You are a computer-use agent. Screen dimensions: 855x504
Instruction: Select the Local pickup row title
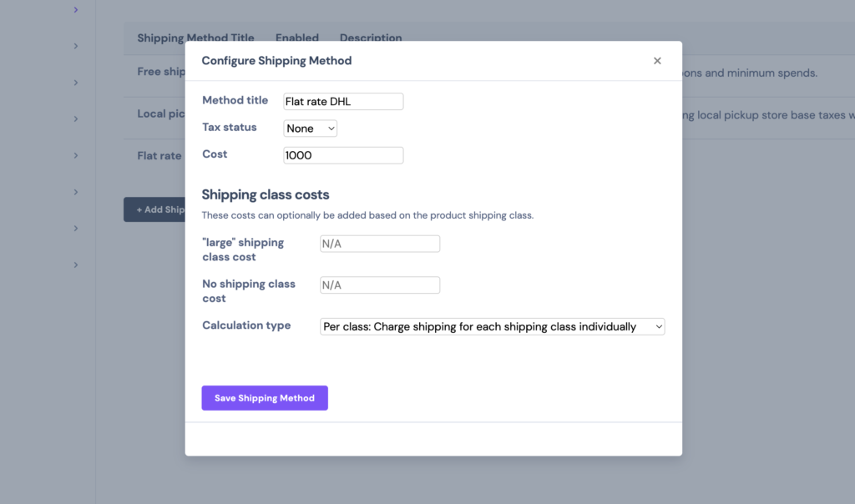click(x=161, y=113)
